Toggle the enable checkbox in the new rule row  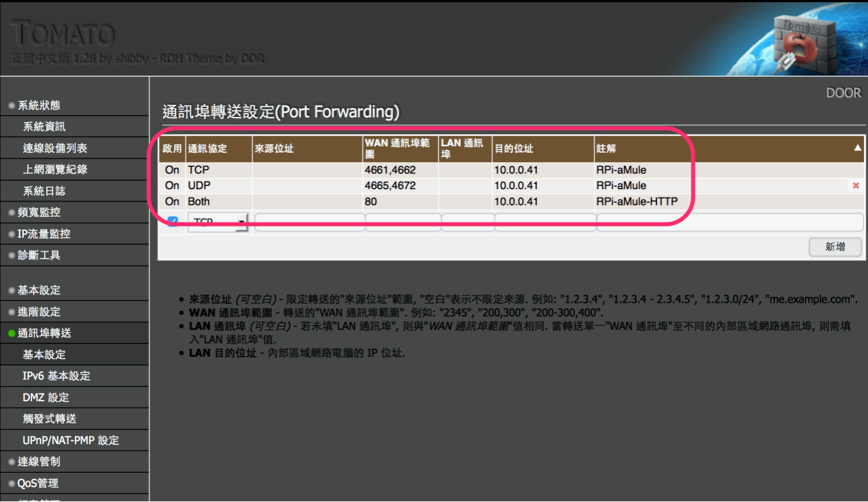(x=173, y=222)
